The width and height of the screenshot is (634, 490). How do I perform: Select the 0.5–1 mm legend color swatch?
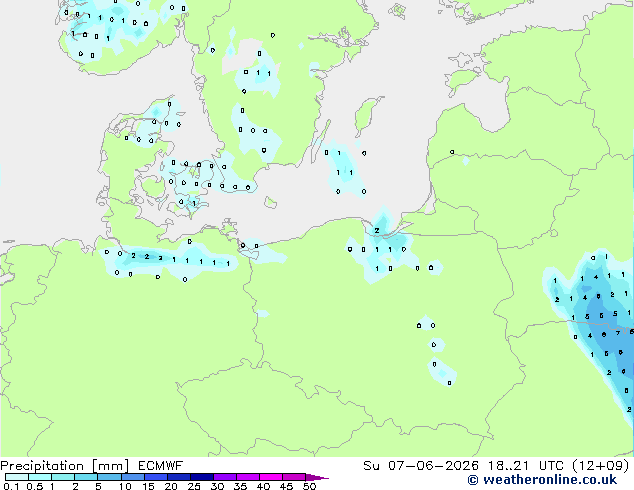pos(40,477)
